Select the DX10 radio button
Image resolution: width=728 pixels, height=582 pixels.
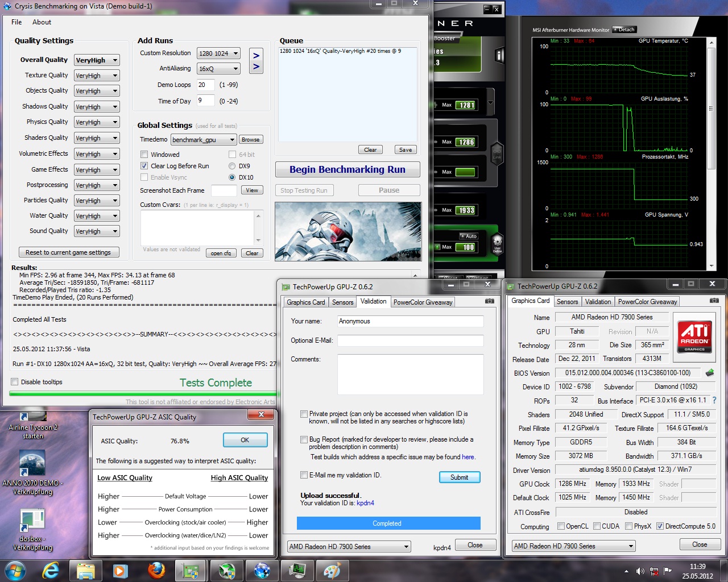point(232,177)
